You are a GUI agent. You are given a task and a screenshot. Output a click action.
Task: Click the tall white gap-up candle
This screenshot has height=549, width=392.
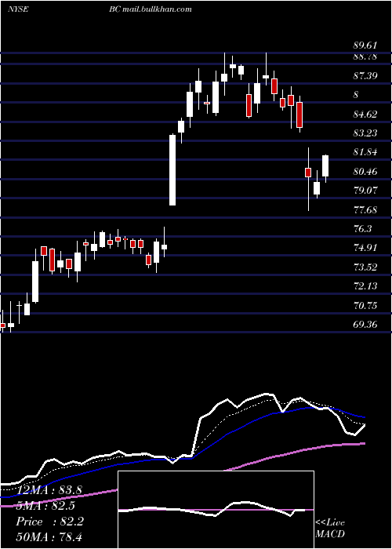172,170
